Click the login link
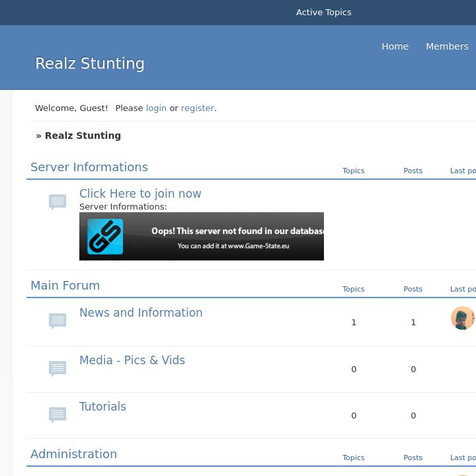476x476 pixels. tap(156, 108)
